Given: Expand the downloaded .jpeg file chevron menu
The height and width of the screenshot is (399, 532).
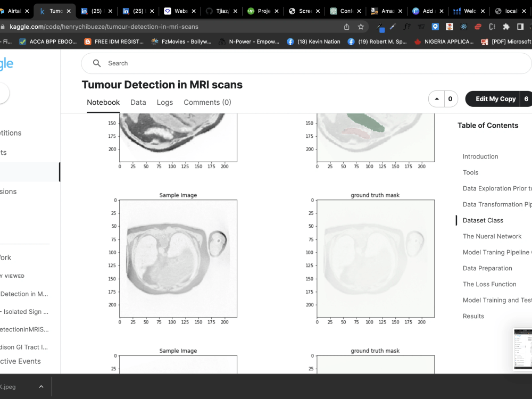Looking at the screenshot, I should [x=41, y=386].
